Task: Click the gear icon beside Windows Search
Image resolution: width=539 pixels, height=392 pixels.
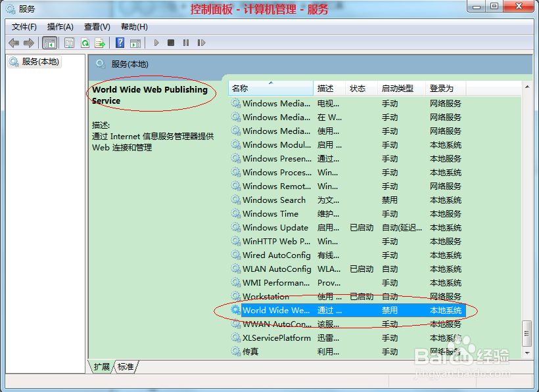Action: [x=236, y=200]
